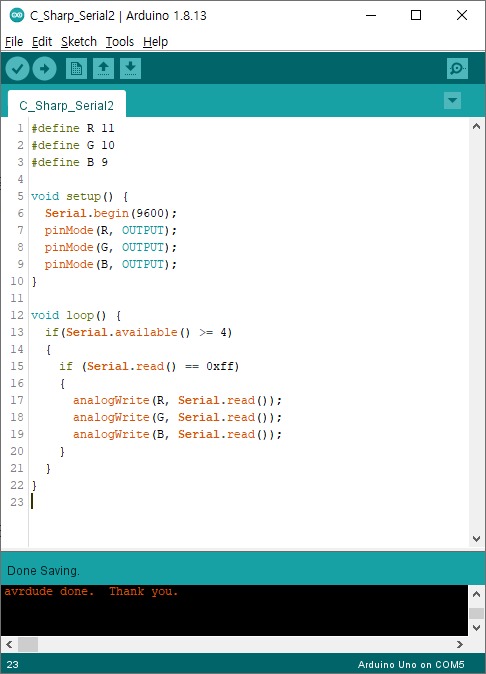Click console horizontal scroll right arrow
The image size is (486, 674).
coord(460,644)
